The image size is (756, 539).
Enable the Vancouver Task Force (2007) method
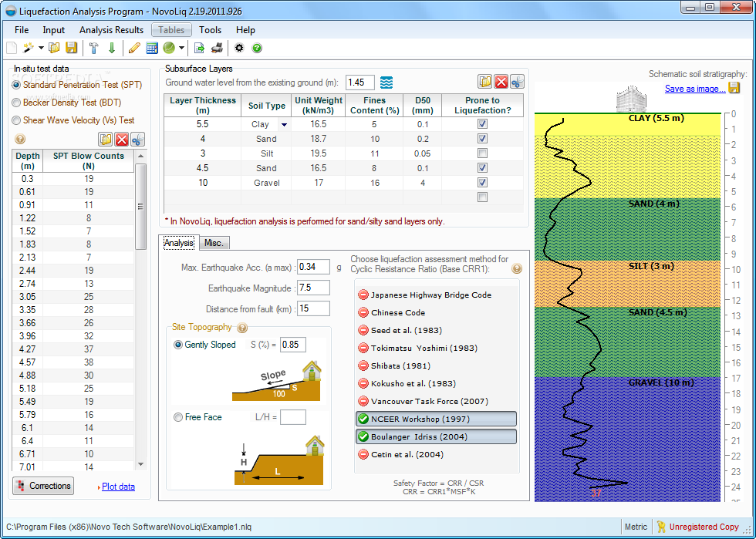[436, 401]
